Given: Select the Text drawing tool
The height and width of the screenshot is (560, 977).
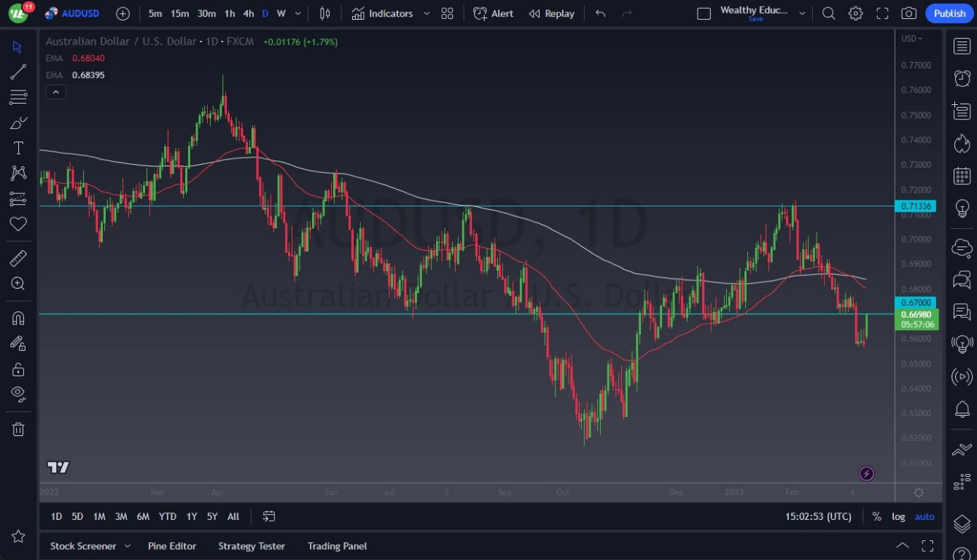Looking at the screenshot, I should (18, 147).
